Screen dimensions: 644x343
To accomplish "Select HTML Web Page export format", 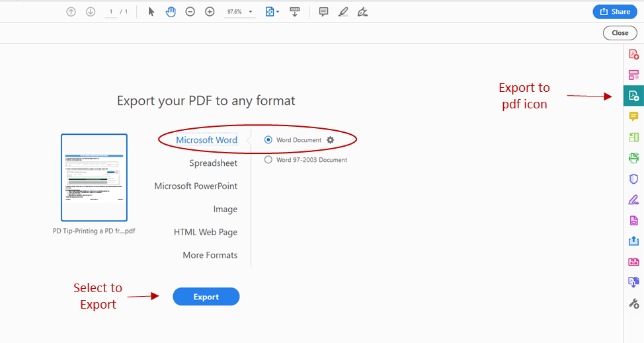I will pyautogui.click(x=206, y=232).
